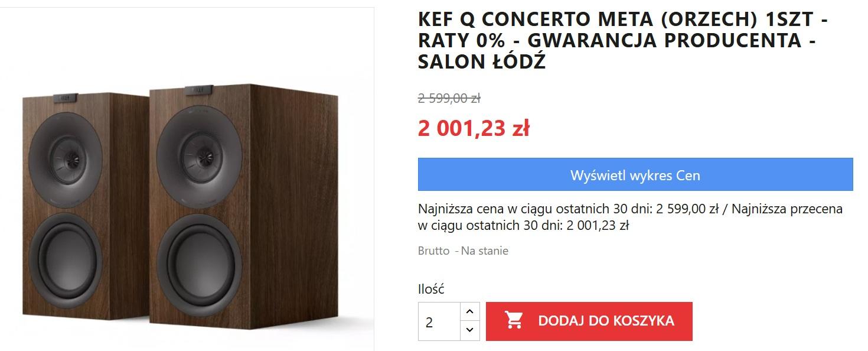Click the Na stanie availability text
Viewport: 868px width, 351px height.
[484, 251]
